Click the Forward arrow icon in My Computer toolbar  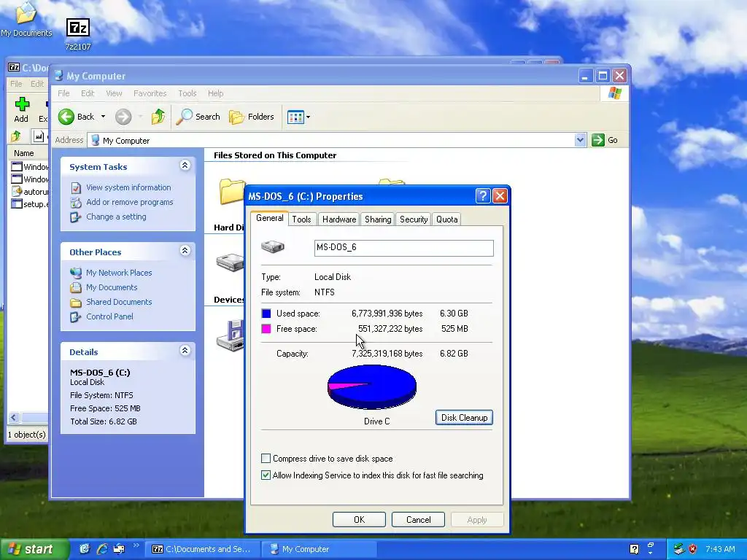(x=123, y=117)
